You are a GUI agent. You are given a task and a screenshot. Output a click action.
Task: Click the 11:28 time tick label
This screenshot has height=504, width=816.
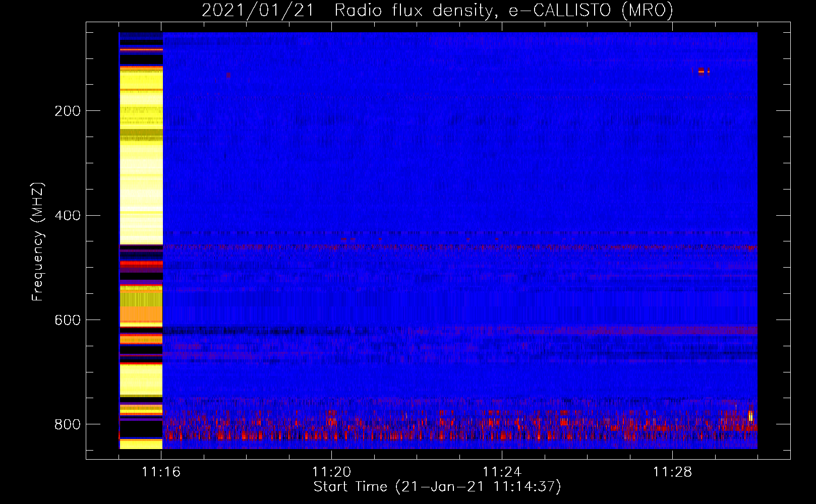672,472
